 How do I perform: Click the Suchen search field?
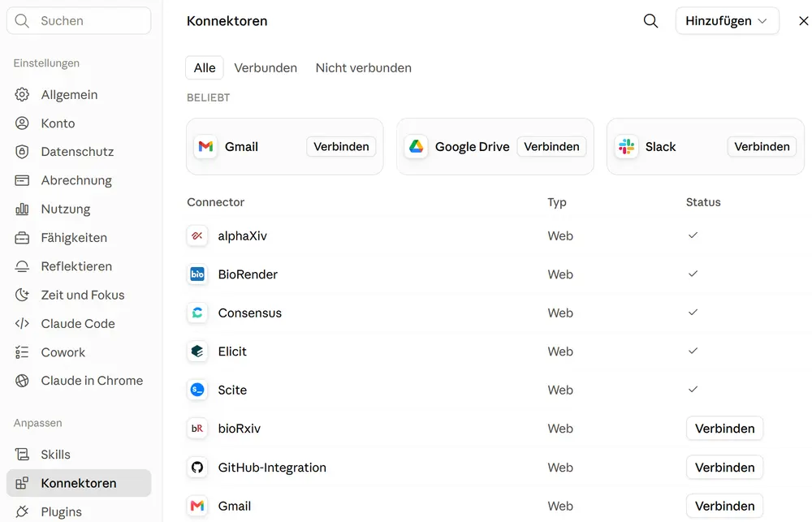[x=79, y=21]
